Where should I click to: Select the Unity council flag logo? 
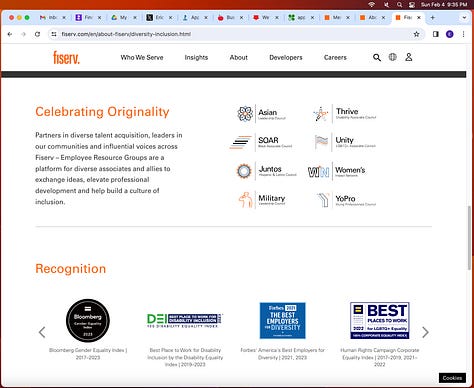345,142
